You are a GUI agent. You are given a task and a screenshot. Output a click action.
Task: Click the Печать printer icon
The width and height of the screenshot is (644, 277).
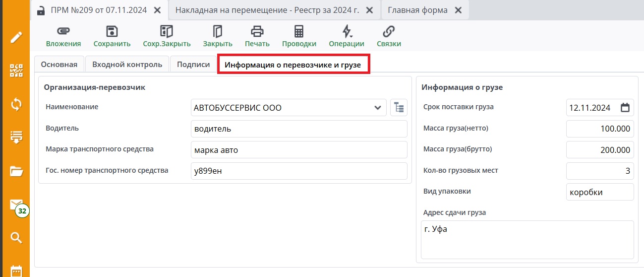[257, 32]
